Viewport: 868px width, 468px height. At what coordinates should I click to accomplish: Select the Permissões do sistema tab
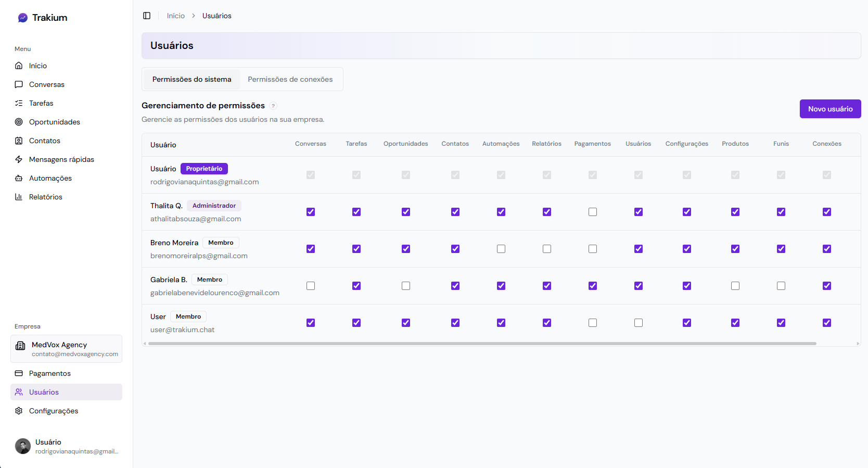pyautogui.click(x=192, y=79)
